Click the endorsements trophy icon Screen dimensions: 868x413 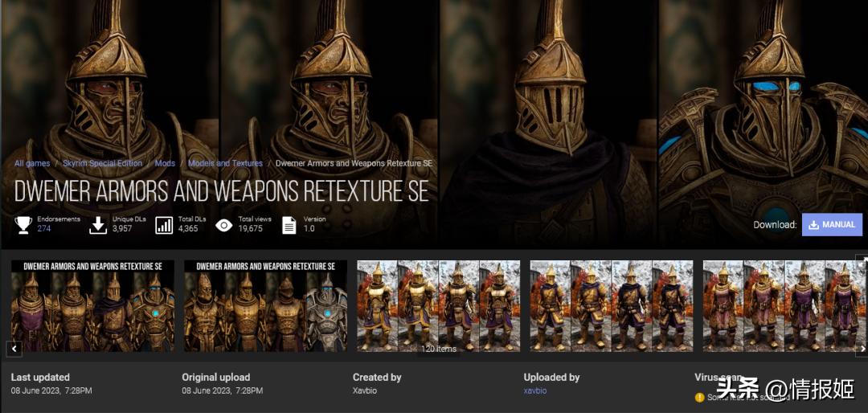tap(23, 225)
